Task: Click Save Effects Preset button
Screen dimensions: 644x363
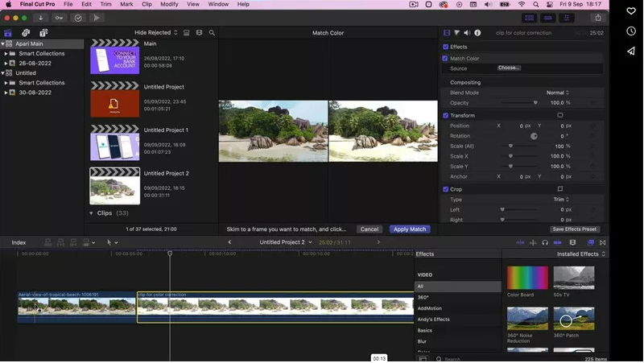Action: click(575, 229)
